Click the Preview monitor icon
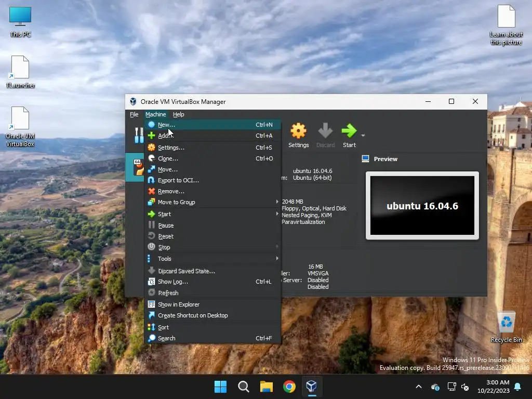This screenshot has height=399, width=532. point(365,159)
